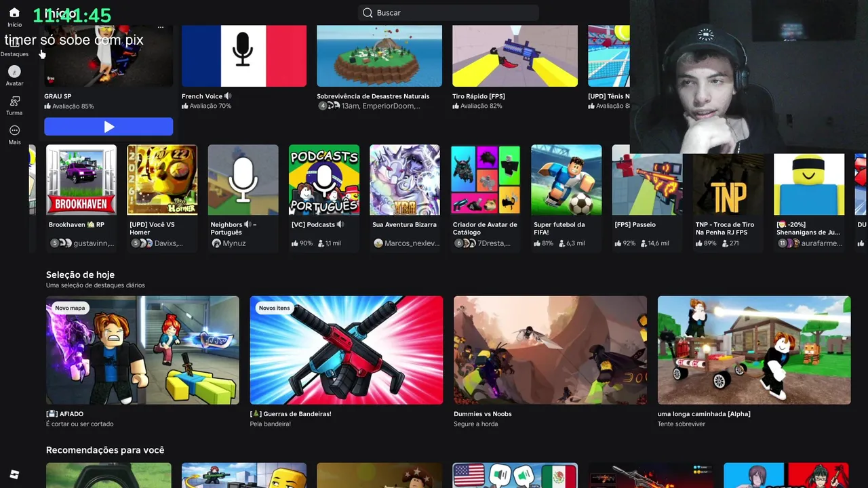
Task: Open the Turma sidebar icon
Action: (x=14, y=101)
